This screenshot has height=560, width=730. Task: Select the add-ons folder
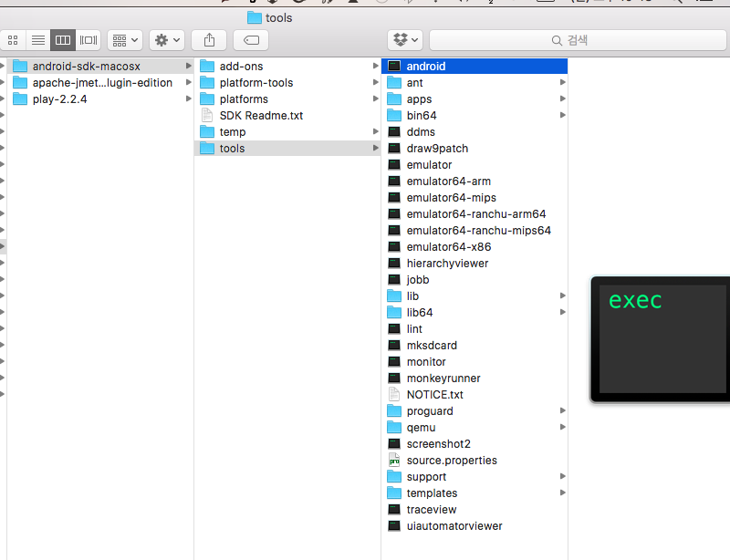pyautogui.click(x=287, y=66)
